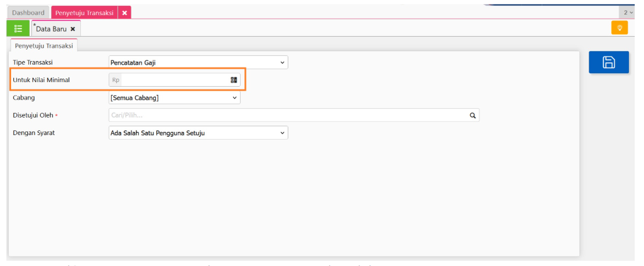Switch to the Dashboard tab
The height and width of the screenshot is (266, 644).
pos(28,12)
